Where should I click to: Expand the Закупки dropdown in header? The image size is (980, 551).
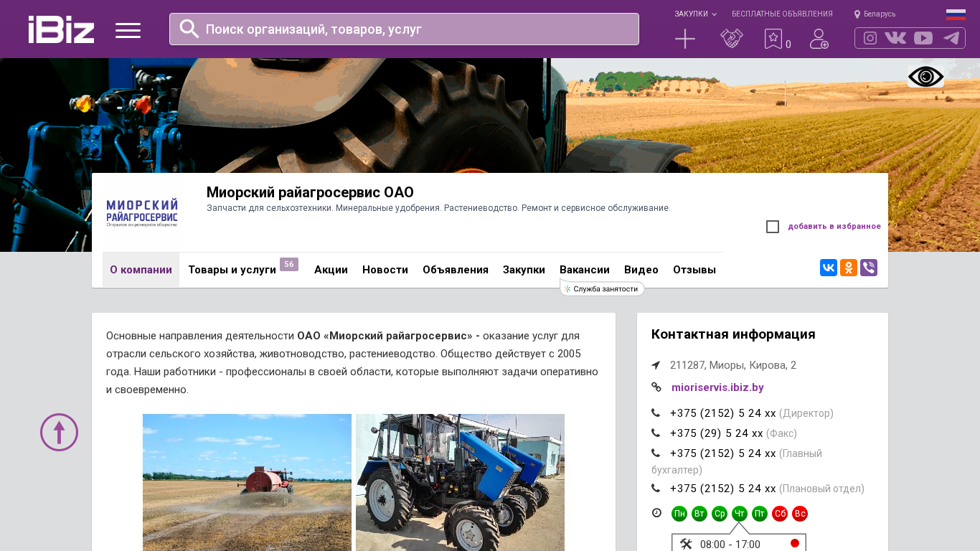[x=695, y=14]
